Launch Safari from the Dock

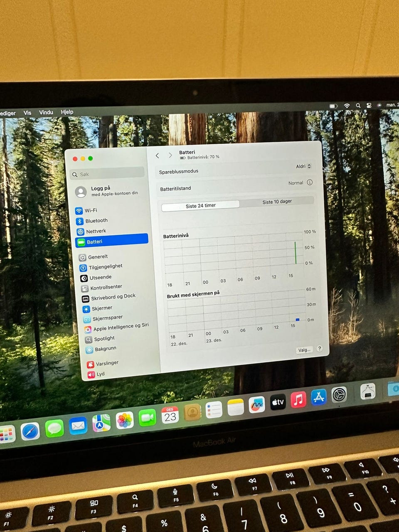click(x=30, y=432)
